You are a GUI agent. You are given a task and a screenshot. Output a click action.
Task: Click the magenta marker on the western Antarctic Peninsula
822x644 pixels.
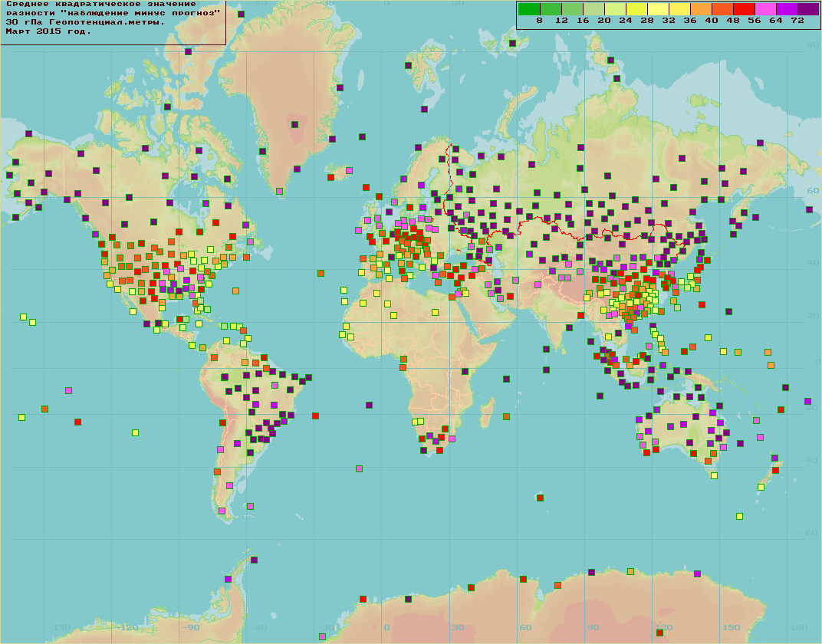coord(228,580)
